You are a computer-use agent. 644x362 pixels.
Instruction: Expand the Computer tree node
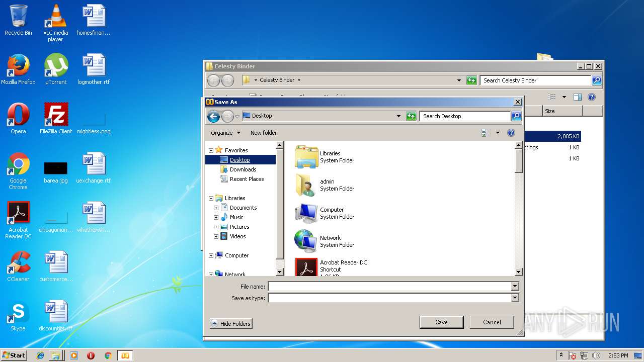tap(211, 255)
